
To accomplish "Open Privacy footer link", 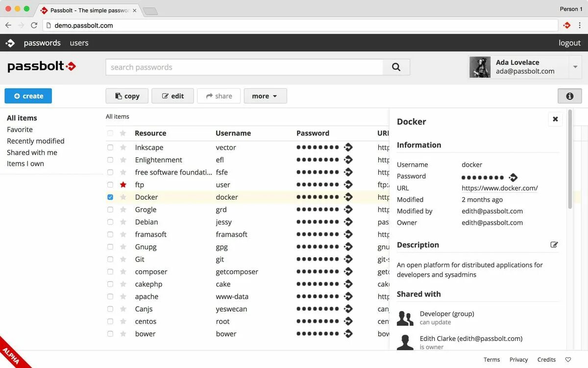I will [x=518, y=360].
